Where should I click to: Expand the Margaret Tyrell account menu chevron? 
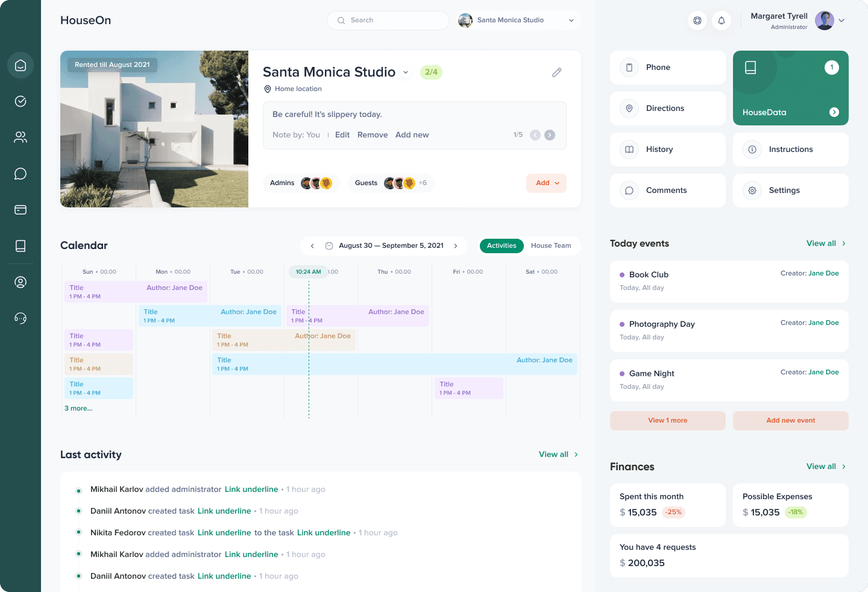(841, 20)
